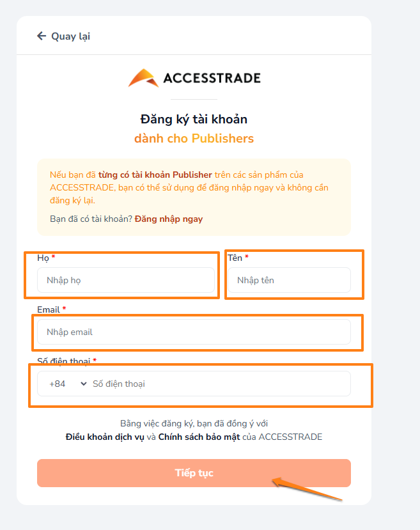420x530 pixels.
Task: Click the "Quay lại" text label
Action: 70,36
